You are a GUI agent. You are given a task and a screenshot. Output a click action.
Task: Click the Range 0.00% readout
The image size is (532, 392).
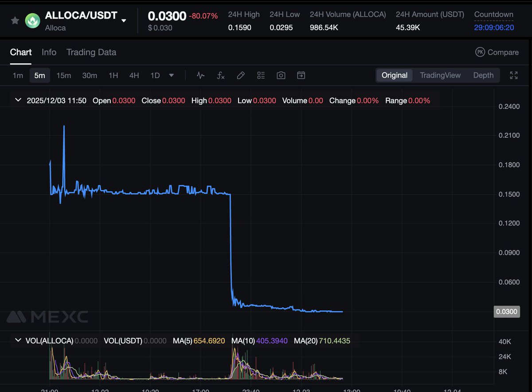point(407,101)
